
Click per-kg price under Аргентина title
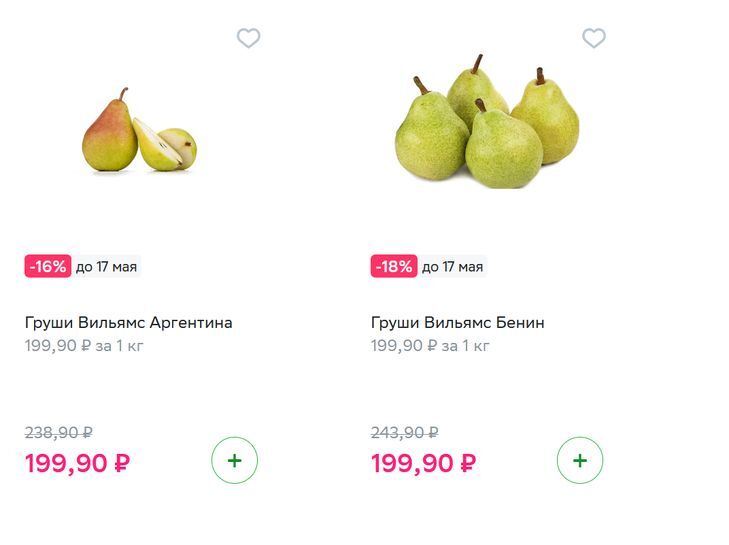pyautogui.click(x=84, y=346)
